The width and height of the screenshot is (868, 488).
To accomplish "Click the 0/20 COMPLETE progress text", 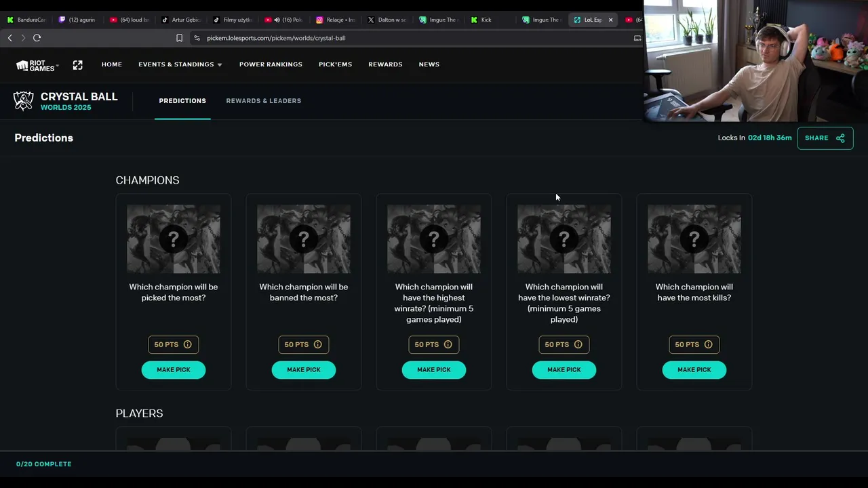I will 44,464.
